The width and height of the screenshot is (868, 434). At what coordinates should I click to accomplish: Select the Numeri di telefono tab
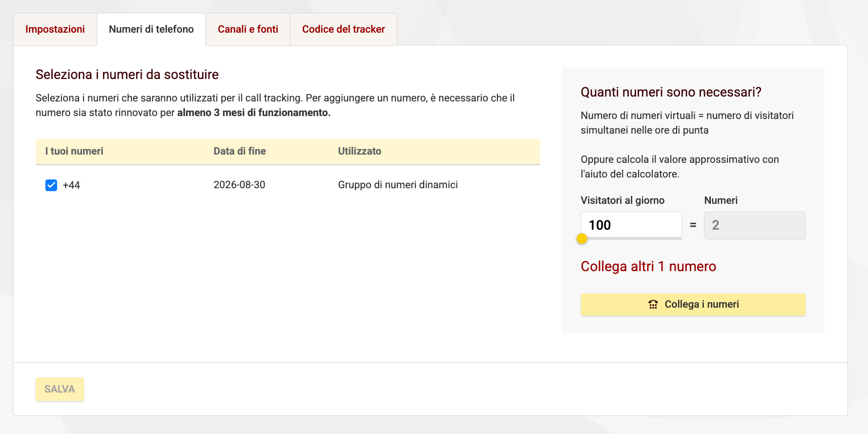pos(151,29)
